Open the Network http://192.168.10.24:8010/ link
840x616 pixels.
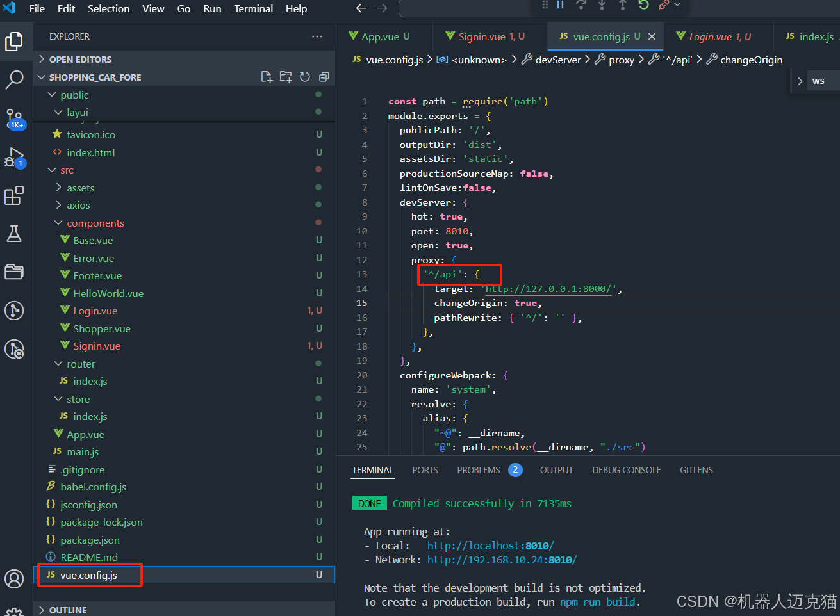coord(502,560)
